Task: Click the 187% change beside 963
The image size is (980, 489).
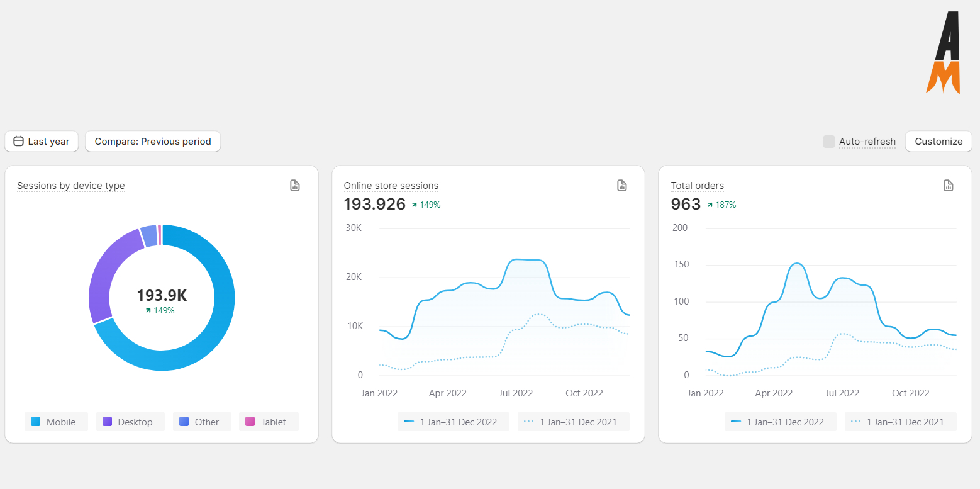Action: (721, 205)
